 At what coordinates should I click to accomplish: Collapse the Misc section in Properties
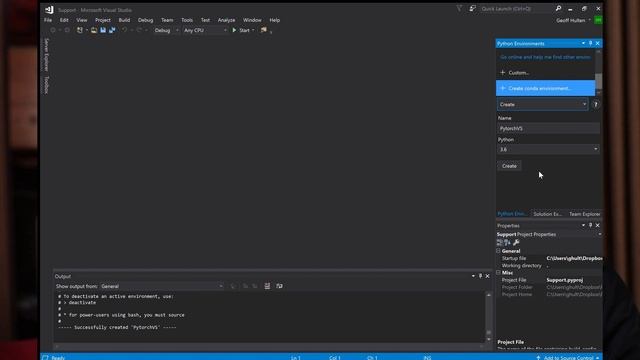point(498,272)
